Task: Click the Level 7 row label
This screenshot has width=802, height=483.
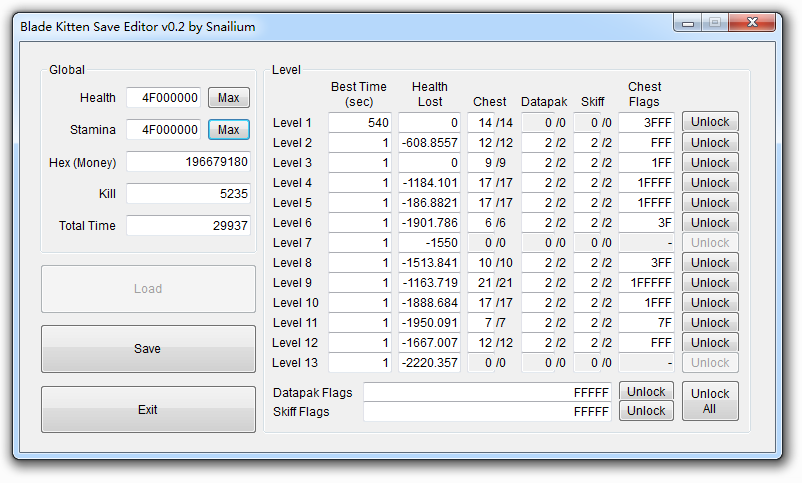Action: tap(292, 243)
